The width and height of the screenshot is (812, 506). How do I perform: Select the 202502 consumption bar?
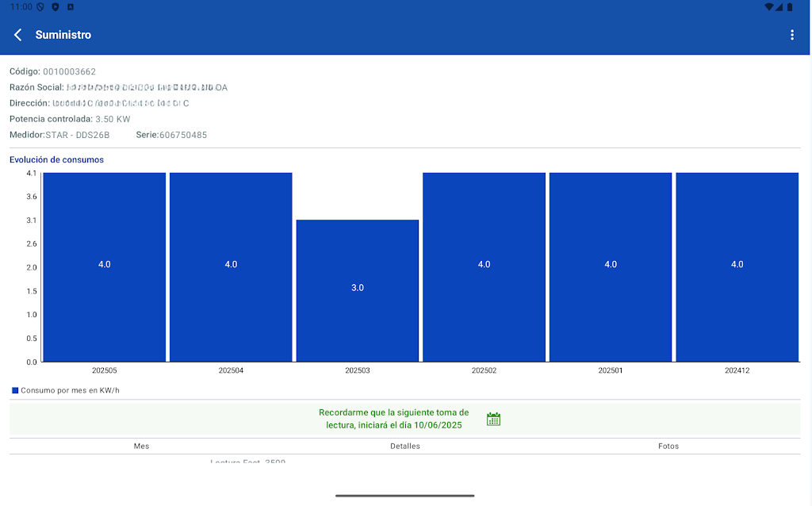click(x=484, y=267)
